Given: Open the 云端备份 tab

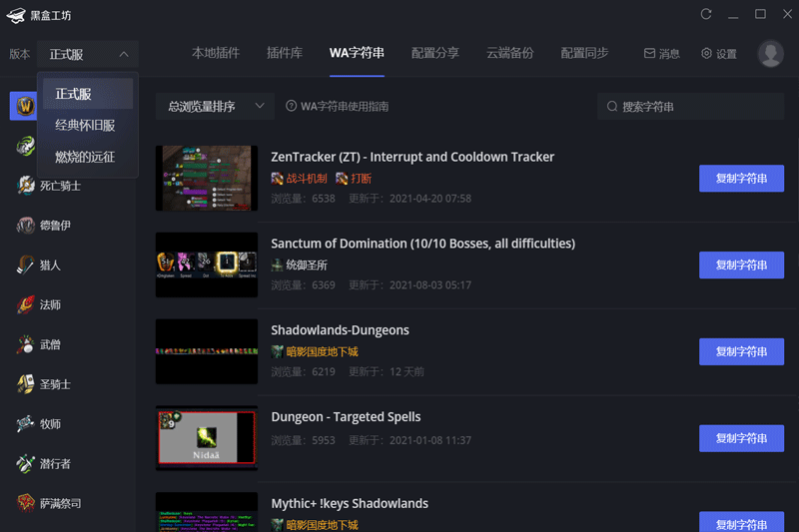Looking at the screenshot, I should click(x=509, y=53).
